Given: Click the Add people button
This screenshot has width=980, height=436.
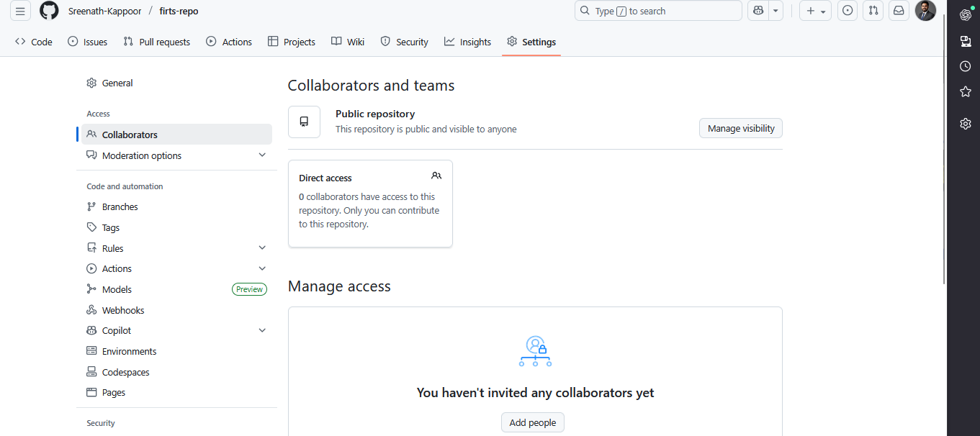Looking at the screenshot, I should point(533,423).
